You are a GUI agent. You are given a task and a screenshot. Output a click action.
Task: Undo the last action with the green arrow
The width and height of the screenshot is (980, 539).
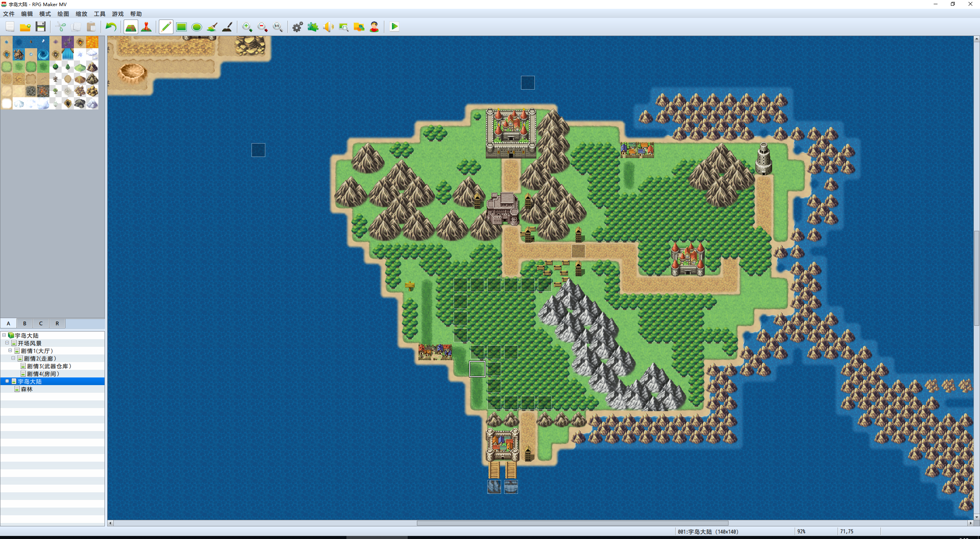tap(111, 27)
